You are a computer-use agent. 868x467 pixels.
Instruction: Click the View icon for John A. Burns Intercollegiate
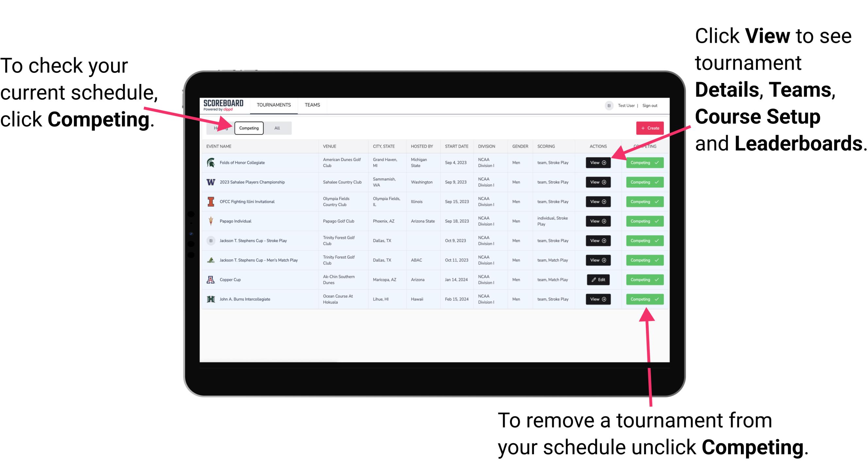(598, 299)
